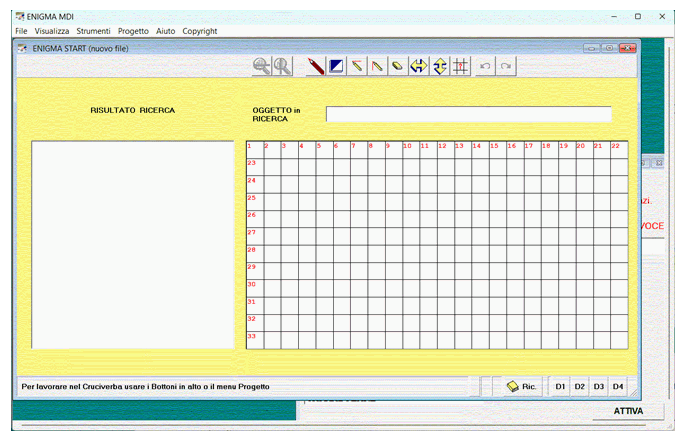Click the eraser tool icon
The height and width of the screenshot is (445, 687).
(x=397, y=66)
